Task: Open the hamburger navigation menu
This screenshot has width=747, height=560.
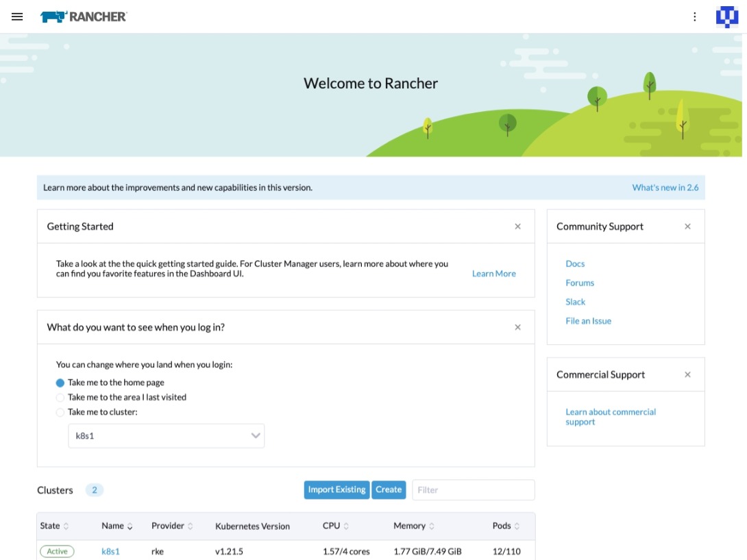Action: click(x=17, y=16)
